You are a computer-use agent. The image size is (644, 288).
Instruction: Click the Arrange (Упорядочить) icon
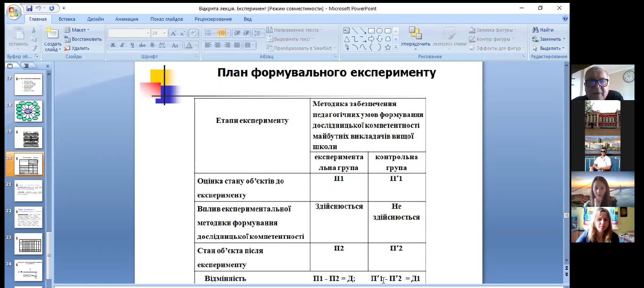[x=415, y=34]
